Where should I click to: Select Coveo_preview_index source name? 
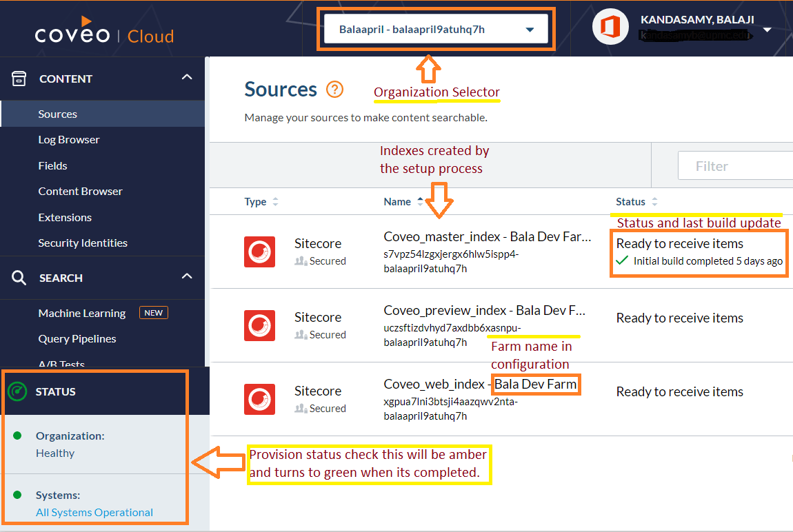point(484,310)
